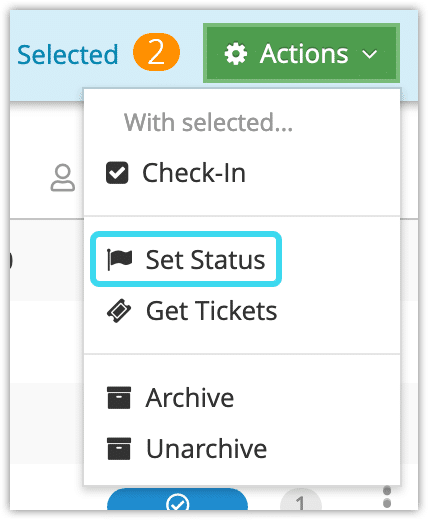Click the Selected label text
The image size is (428, 520).
[68, 54]
